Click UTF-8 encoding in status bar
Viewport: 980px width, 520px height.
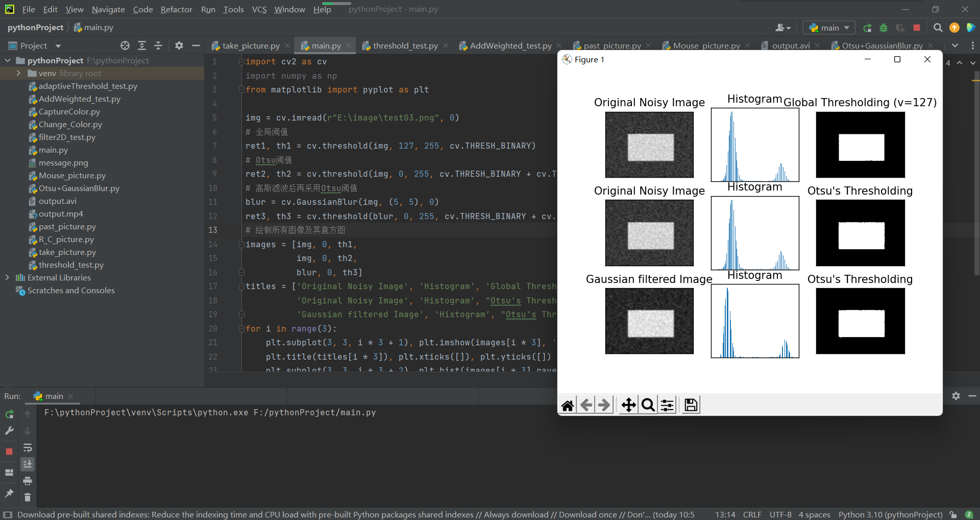tap(780, 514)
